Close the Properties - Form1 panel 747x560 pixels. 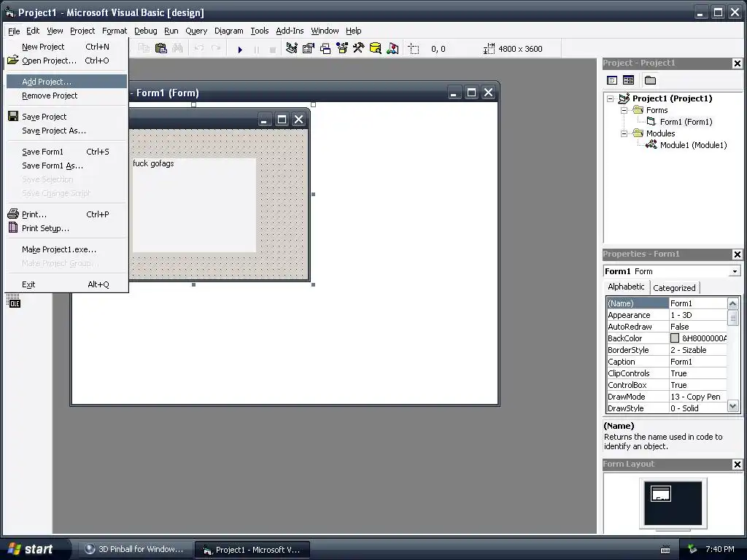point(737,254)
